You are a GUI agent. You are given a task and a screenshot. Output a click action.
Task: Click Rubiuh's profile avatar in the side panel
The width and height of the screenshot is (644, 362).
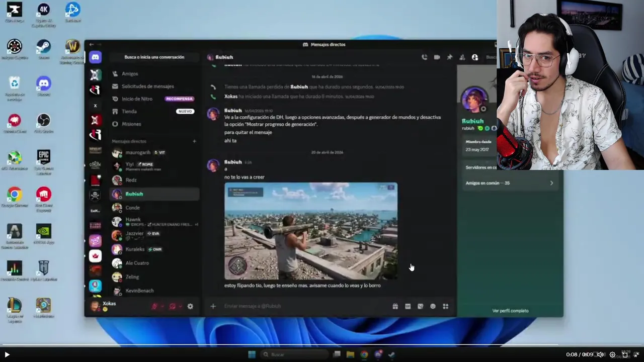pos(474,100)
